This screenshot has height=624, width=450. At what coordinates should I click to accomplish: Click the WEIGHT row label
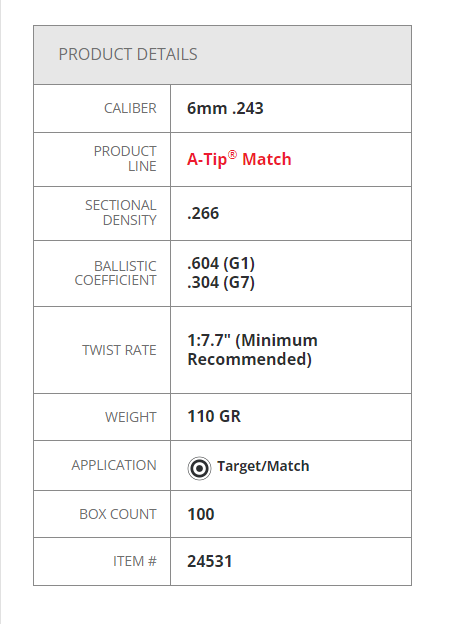131,417
